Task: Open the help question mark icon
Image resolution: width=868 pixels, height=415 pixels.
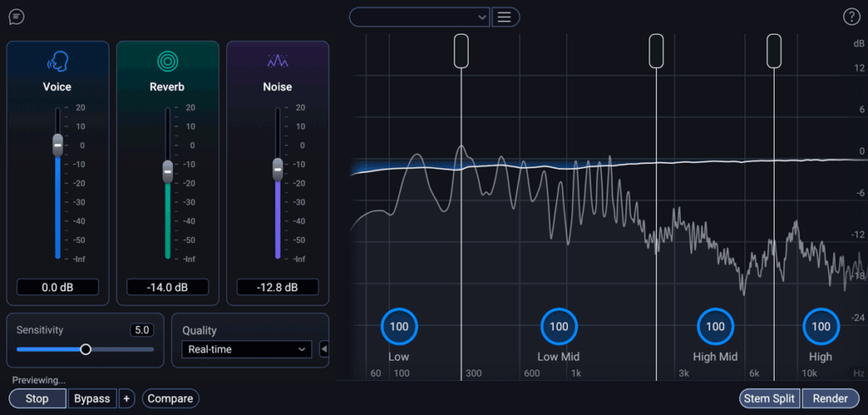Action: tap(851, 17)
